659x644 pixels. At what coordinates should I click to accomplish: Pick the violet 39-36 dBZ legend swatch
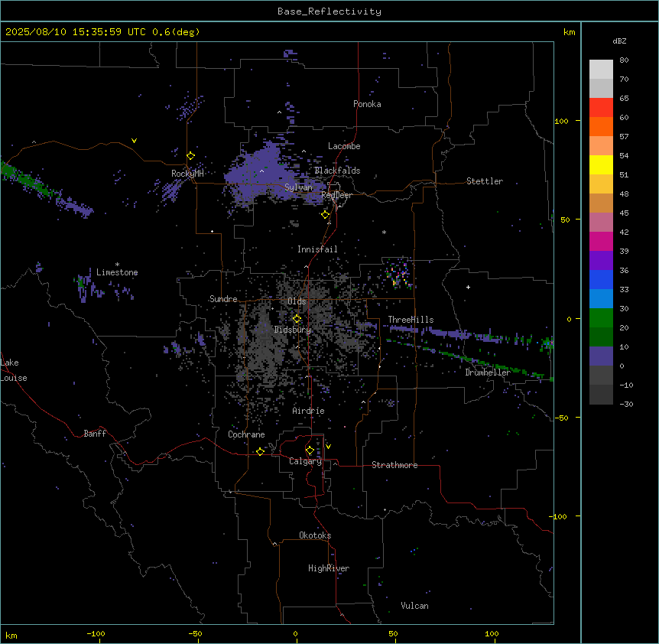click(601, 261)
